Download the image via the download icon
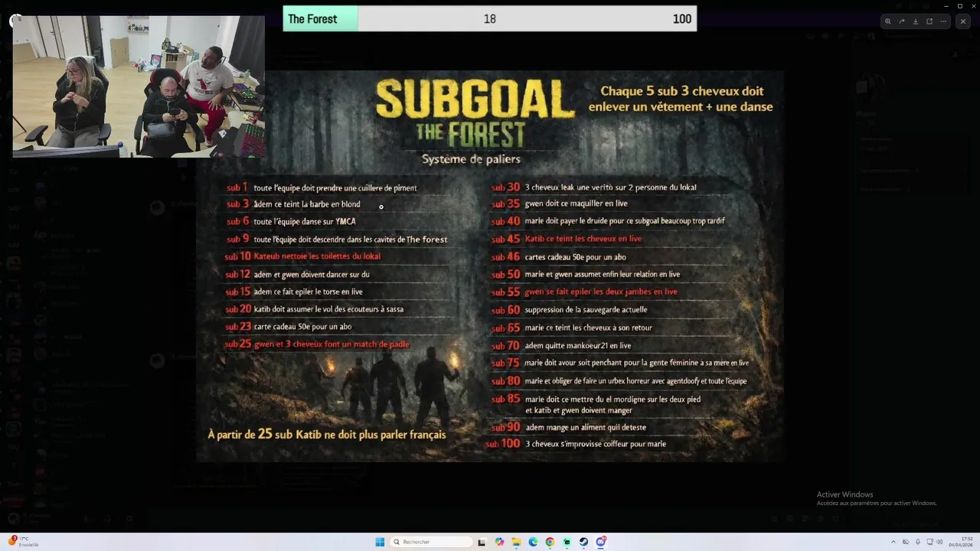The width and height of the screenshot is (980, 551). click(x=916, y=21)
